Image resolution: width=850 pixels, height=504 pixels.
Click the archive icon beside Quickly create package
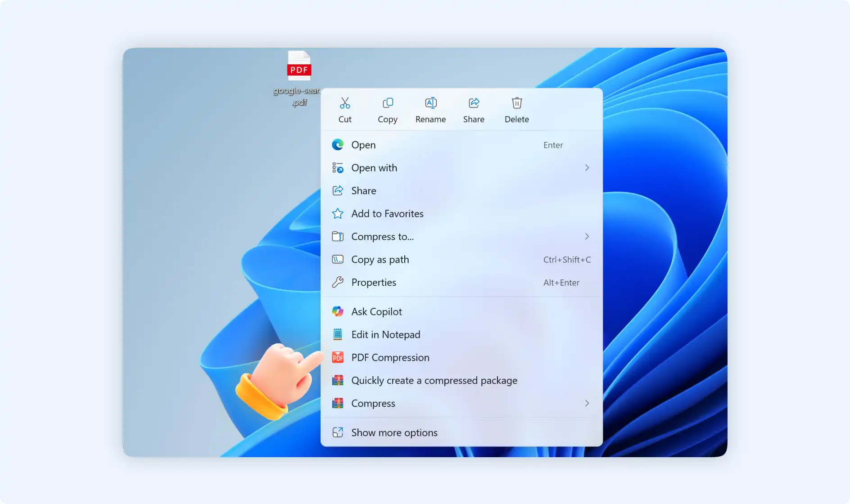pos(338,380)
